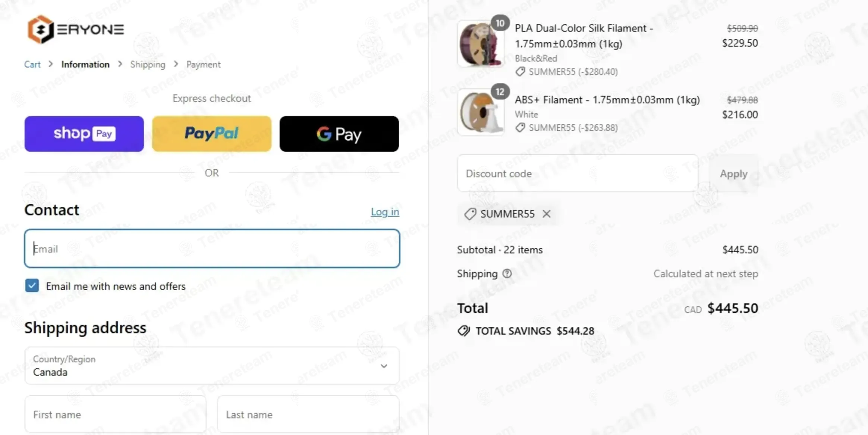Click the quantity badge showing 10
Screen dimensions: 868x435
(x=500, y=23)
